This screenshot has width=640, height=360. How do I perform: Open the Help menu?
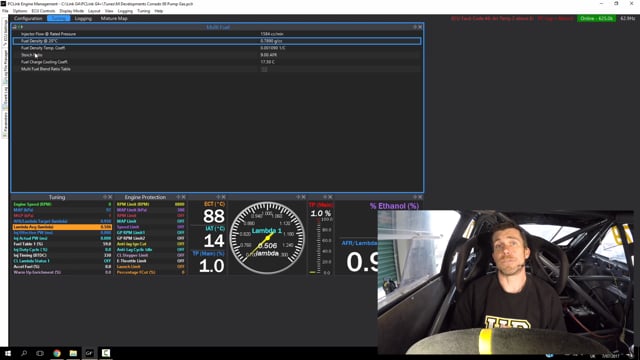159,11
